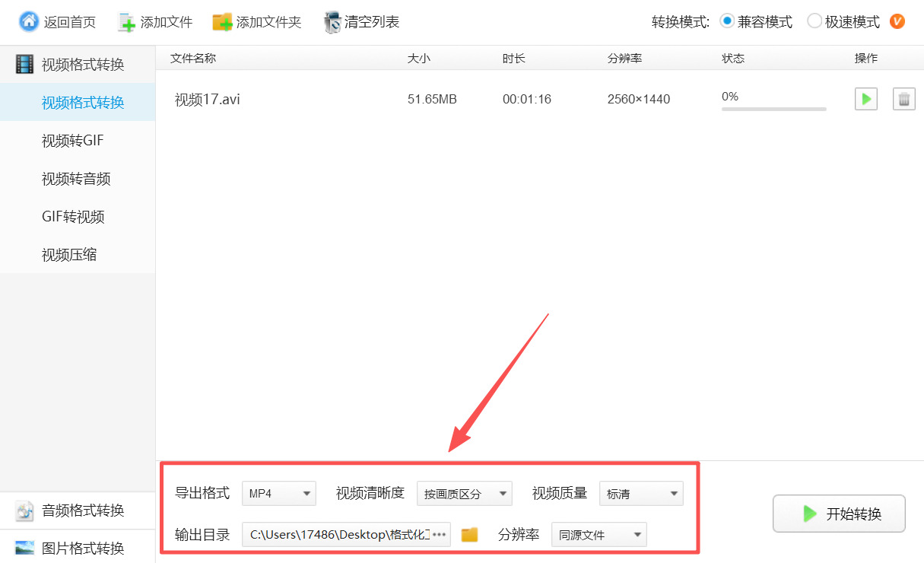924x563 pixels.
Task: Open the 音频格式转换 section
Action: (x=78, y=511)
